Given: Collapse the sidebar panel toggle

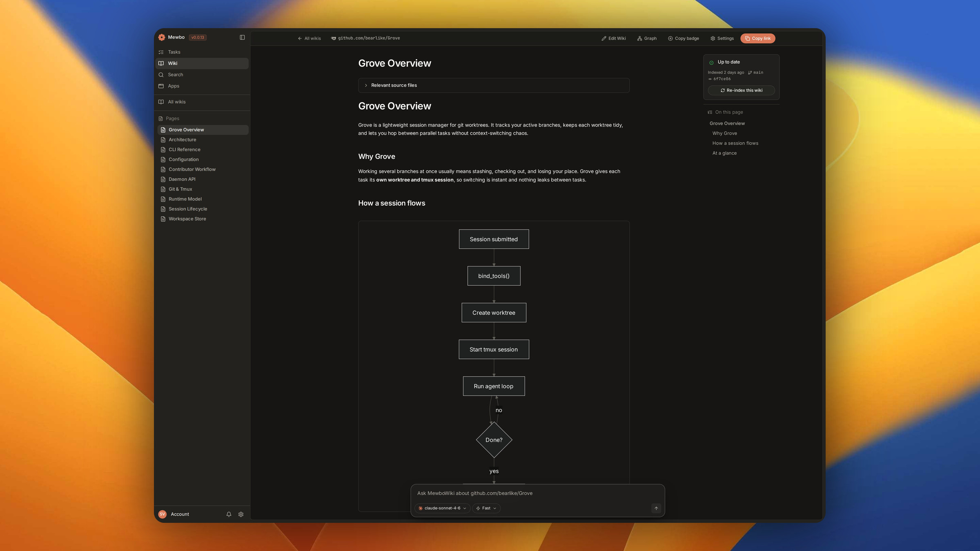Looking at the screenshot, I should pos(242,37).
